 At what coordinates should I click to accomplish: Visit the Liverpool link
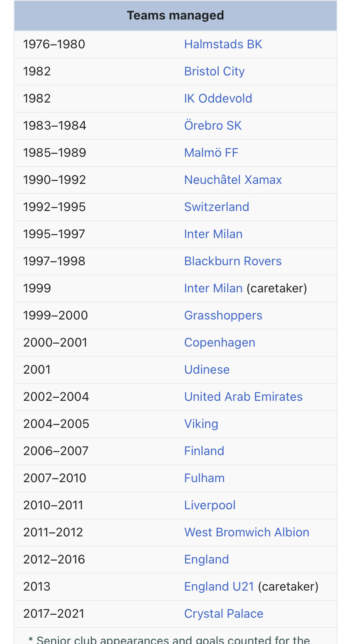(x=210, y=505)
